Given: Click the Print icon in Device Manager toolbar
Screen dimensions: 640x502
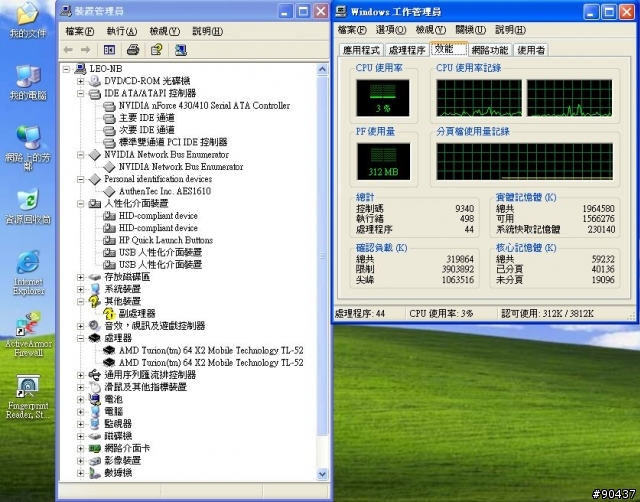Looking at the screenshot, I should point(133,50).
